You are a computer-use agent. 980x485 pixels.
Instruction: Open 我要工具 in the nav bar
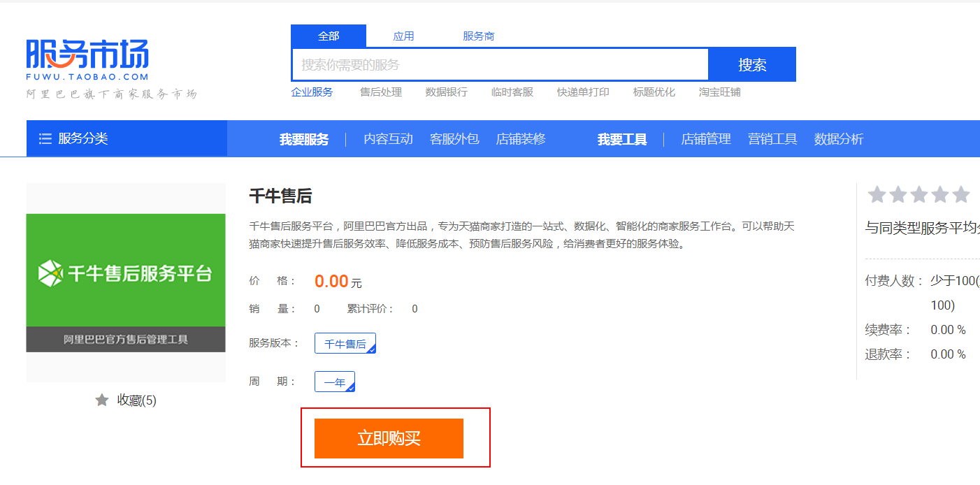point(622,139)
